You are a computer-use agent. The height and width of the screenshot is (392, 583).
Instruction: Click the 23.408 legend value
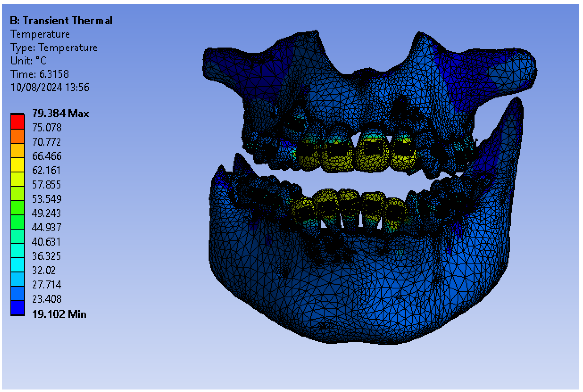click(47, 299)
